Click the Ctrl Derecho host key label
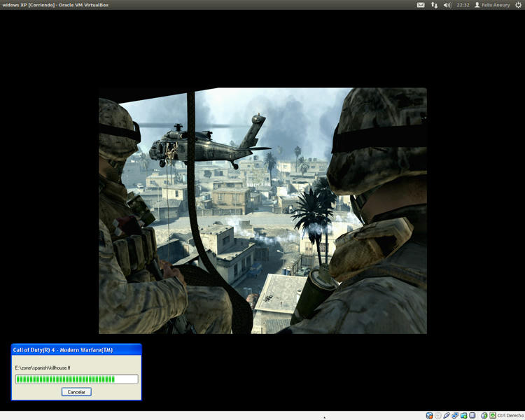Image resolution: width=525 pixels, height=420 pixels. [x=510, y=416]
